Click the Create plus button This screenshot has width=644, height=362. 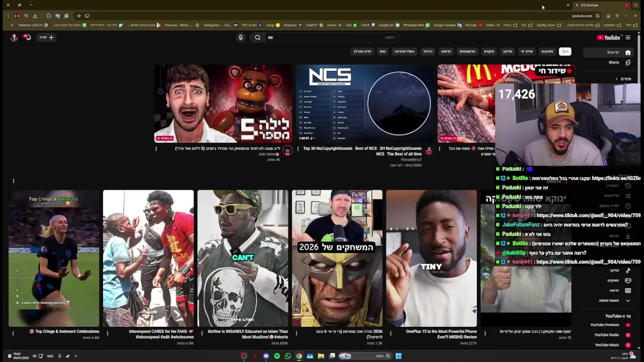coord(47,37)
